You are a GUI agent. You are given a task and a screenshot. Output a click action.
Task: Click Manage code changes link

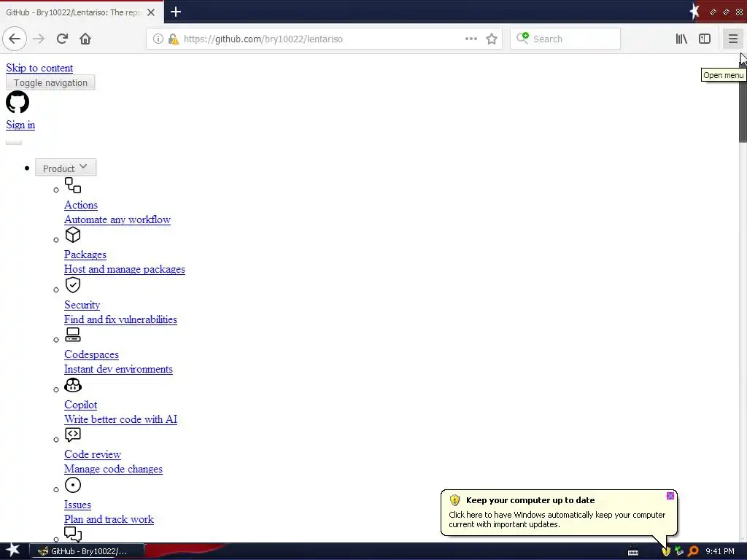(113, 469)
